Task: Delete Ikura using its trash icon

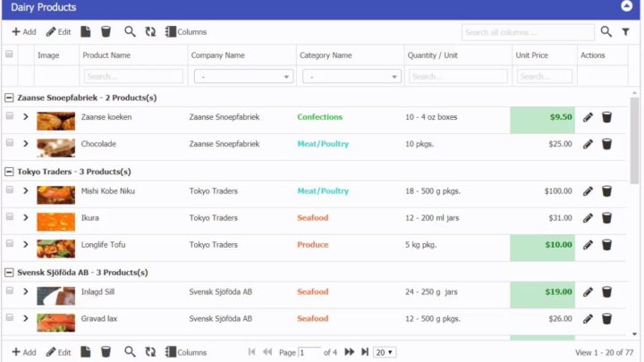Action: tap(606, 218)
